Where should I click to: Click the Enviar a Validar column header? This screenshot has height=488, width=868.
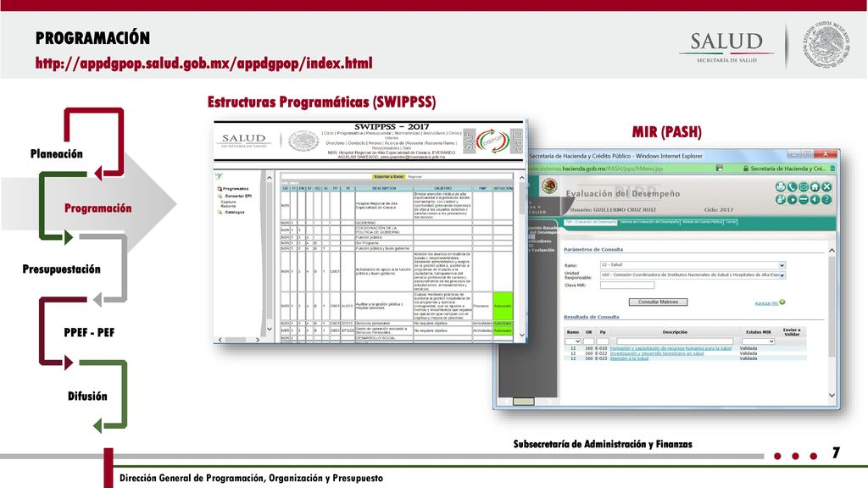click(x=792, y=332)
